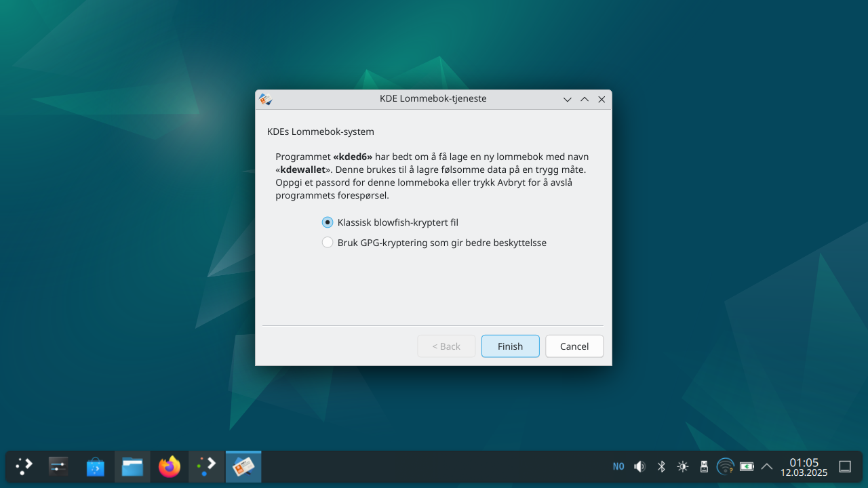Image resolution: width=868 pixels, height=488 pixels.
Task: Click the wallet icon in dialog title bar
Action: point(266,99)
